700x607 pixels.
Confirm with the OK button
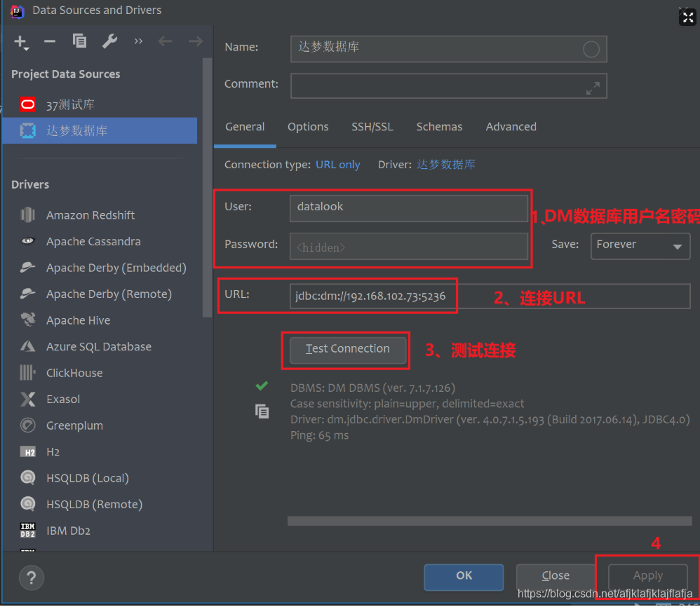464,577
